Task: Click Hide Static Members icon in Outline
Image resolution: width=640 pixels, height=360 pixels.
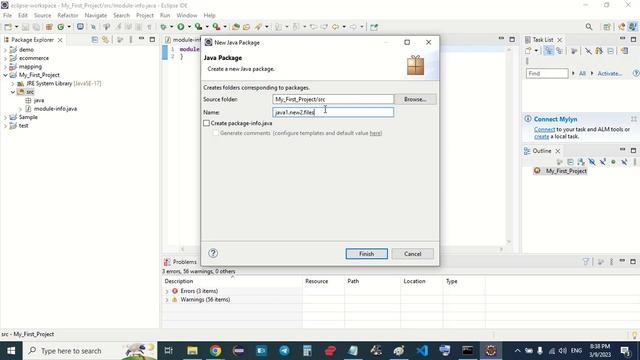Action: click(x=602, y=162)
